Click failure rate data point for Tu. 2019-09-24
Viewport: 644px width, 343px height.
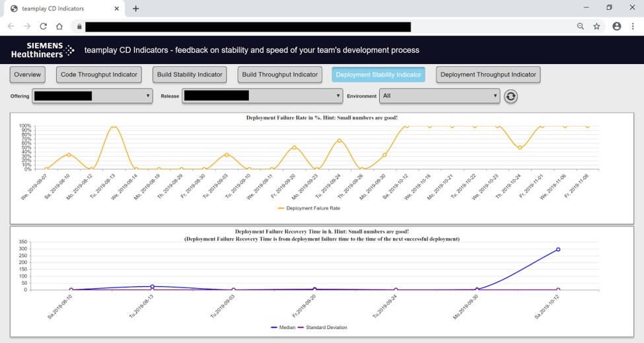(x=340, y=141)
